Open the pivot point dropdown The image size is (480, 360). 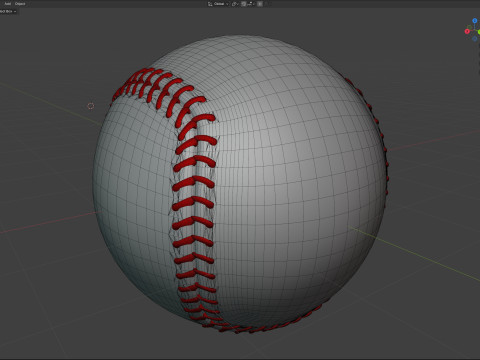(235, 4)
